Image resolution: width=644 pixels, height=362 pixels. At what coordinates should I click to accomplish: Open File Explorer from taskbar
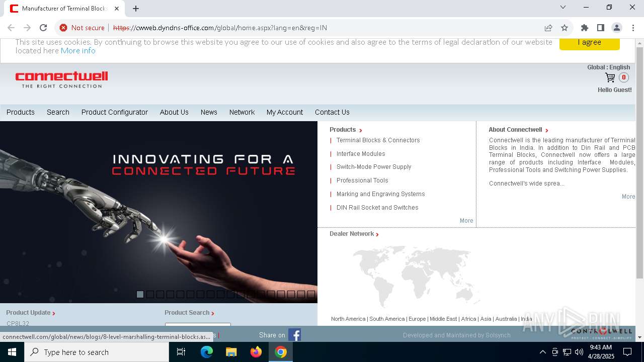(231, 352)
